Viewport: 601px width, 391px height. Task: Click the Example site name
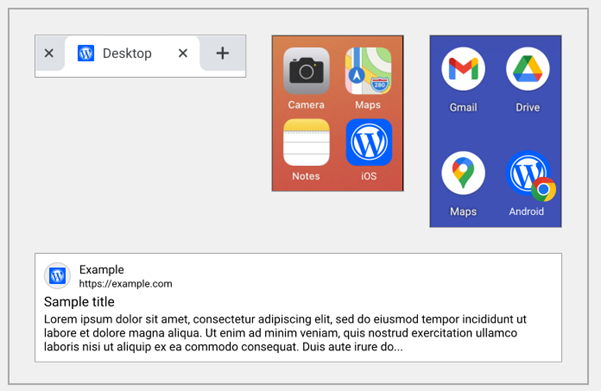pos(102,269)
